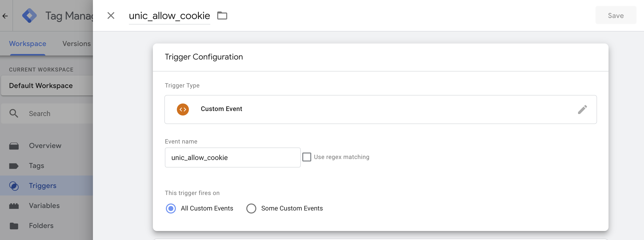
Task: Open the Default Workspace selector
Action: (x=47, y=85)
